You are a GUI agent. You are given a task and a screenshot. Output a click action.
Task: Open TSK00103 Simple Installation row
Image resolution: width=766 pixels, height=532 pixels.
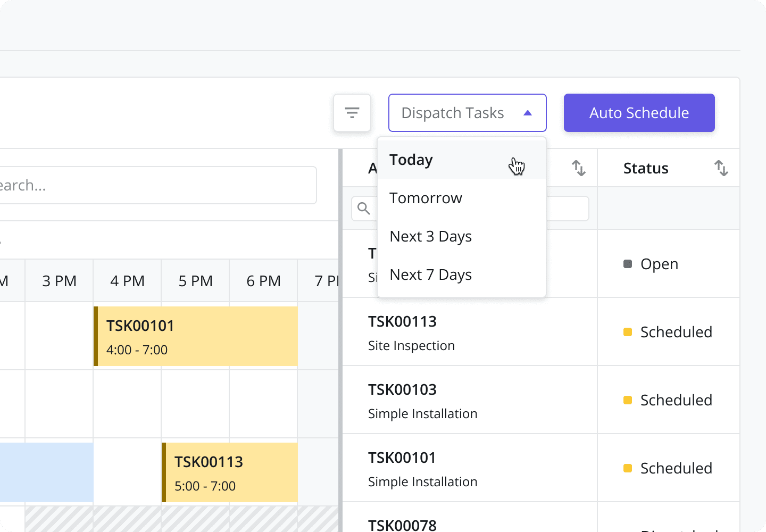(x=470, y=400)
